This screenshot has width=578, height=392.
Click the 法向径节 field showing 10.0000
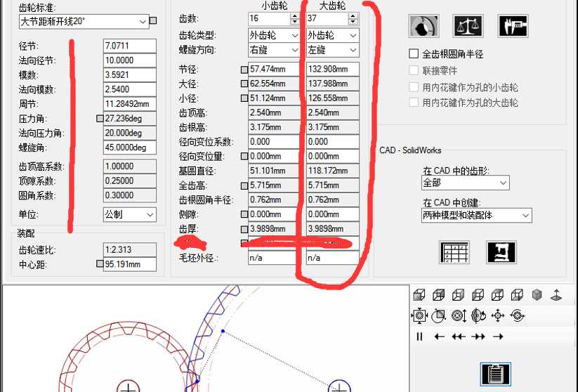(130, 60)
